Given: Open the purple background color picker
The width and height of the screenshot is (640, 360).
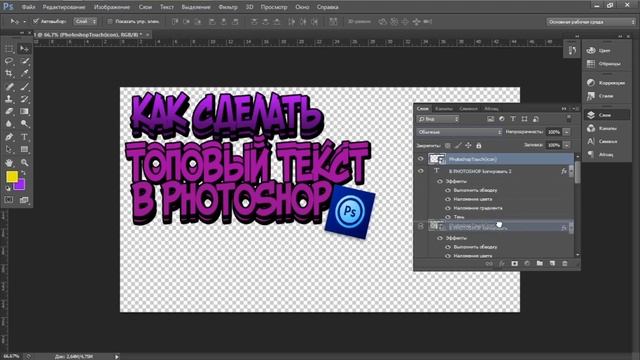Looking at the screenshot, I should point(20,186).
